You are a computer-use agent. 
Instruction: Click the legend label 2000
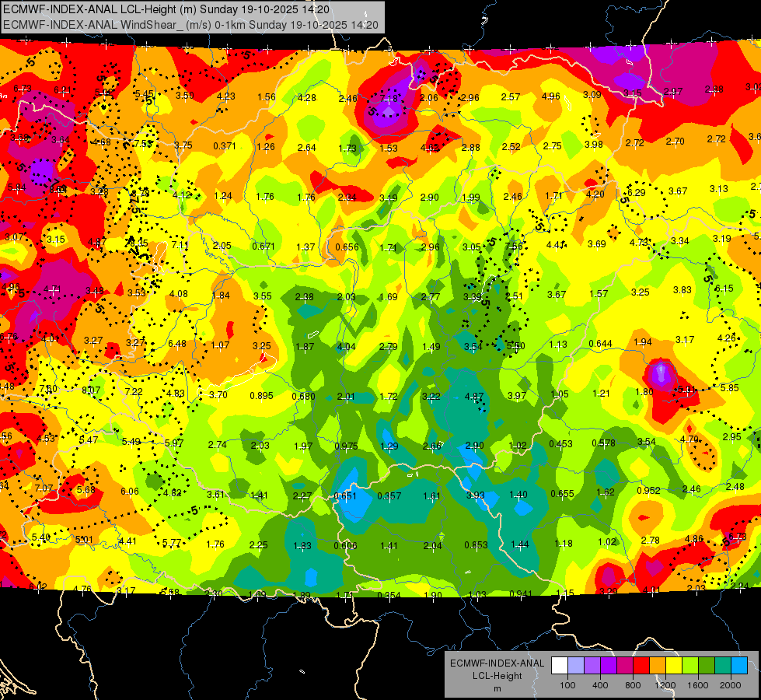tap(731, 685)
